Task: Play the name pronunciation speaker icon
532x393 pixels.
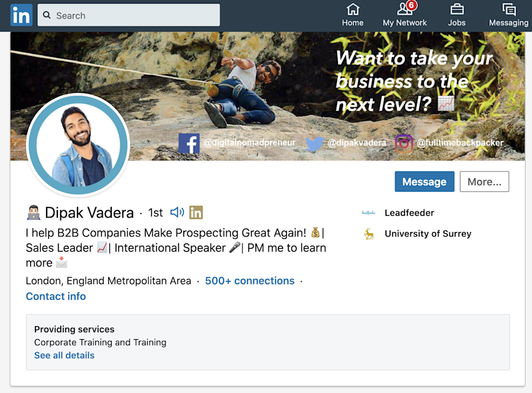Action: pos(177,212)
